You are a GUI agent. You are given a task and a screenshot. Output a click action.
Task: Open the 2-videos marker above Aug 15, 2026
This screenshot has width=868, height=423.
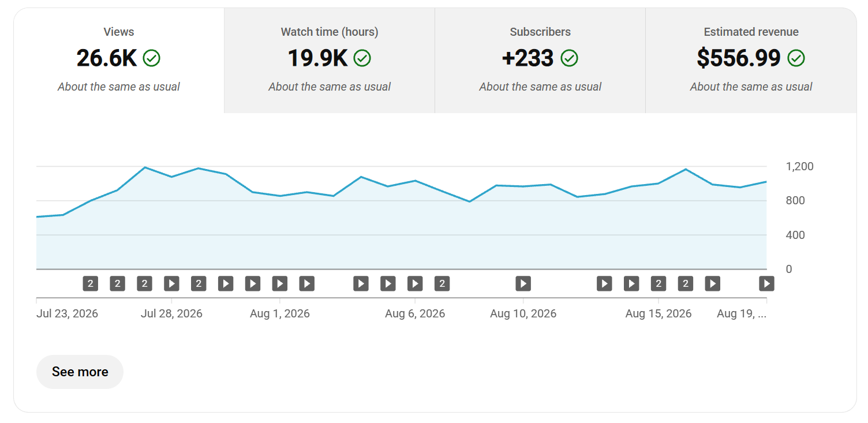[659, 283]
